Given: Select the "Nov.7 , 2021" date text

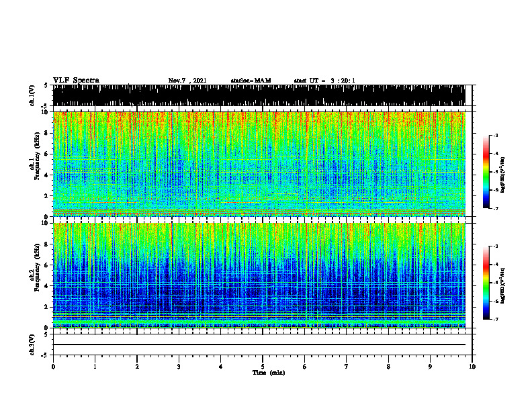Looking at the screenshot, I should coord(187,81).
